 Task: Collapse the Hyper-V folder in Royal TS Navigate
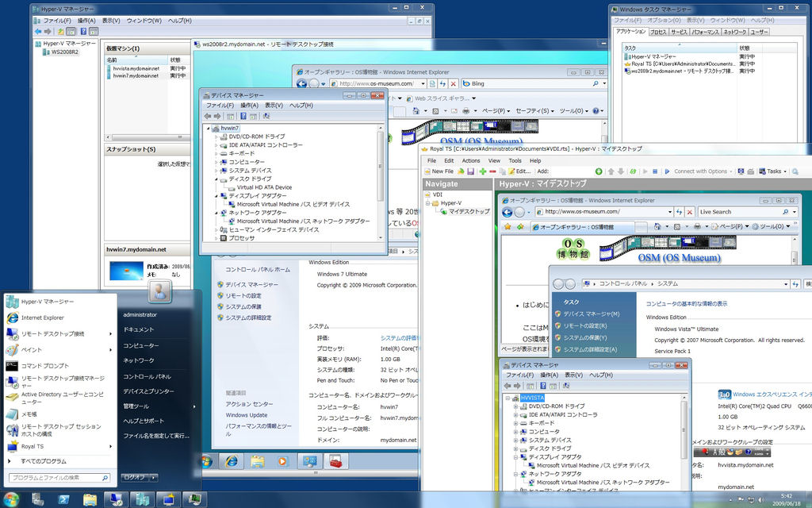(x=428, y=203)
